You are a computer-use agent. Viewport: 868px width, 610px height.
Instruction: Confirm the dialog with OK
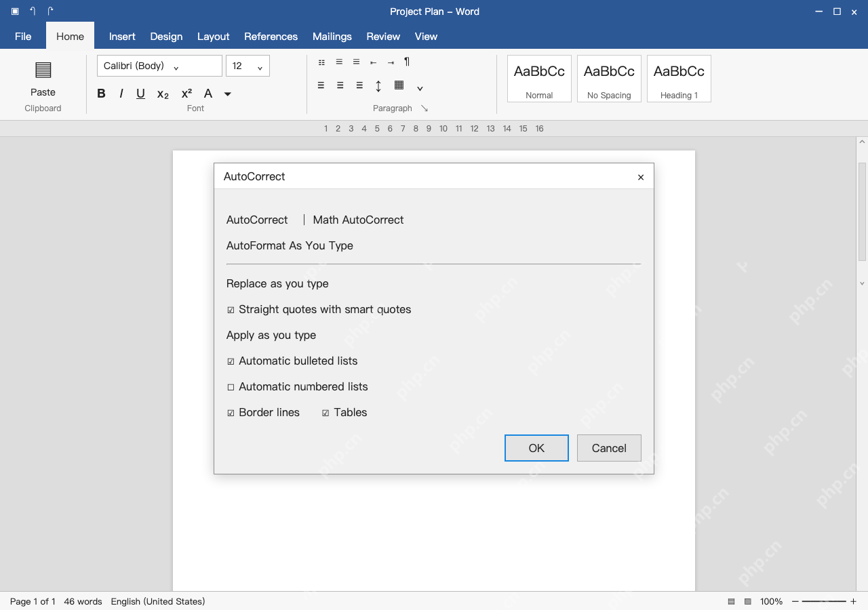(x=536, y=448)
